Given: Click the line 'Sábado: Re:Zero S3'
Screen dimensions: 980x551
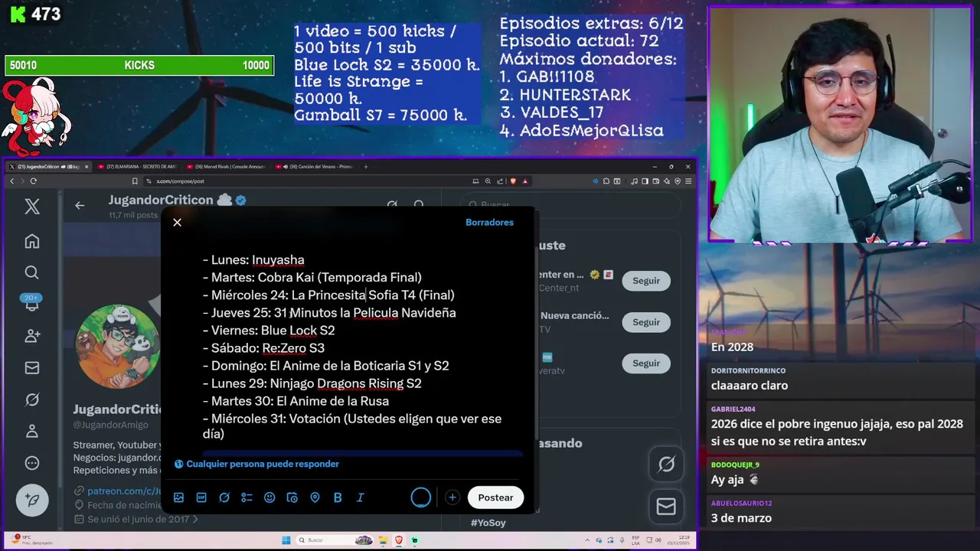Looking at the screenshot, I should tap(264, 348).
